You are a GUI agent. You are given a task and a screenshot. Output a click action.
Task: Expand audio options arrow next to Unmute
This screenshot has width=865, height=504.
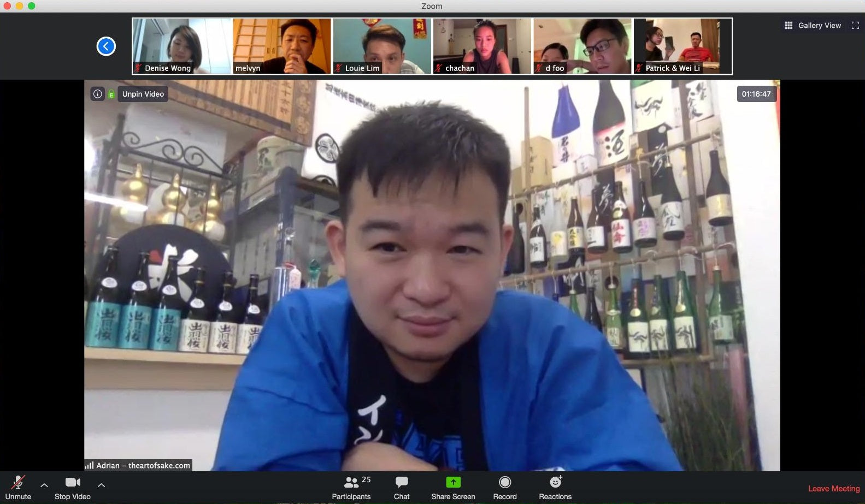44,485
